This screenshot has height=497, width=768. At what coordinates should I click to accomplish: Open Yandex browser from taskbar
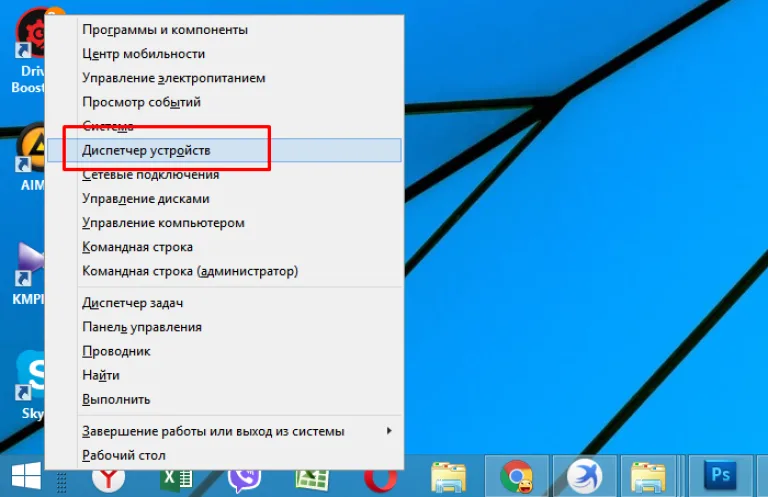[108, 479]
